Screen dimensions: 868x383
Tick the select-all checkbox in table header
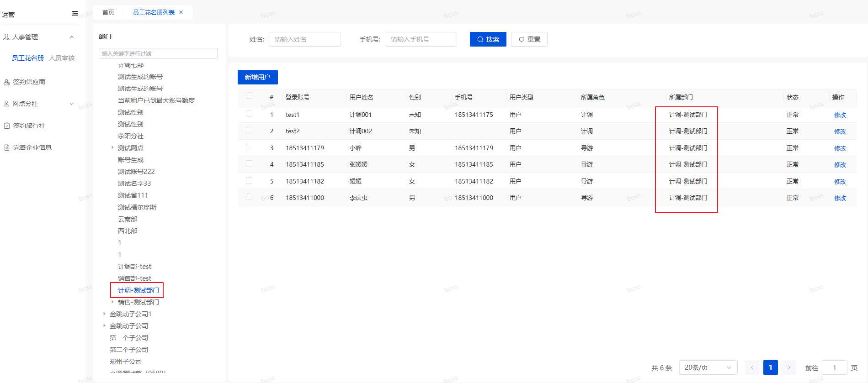pyautogui.click(x=249, y=96)
